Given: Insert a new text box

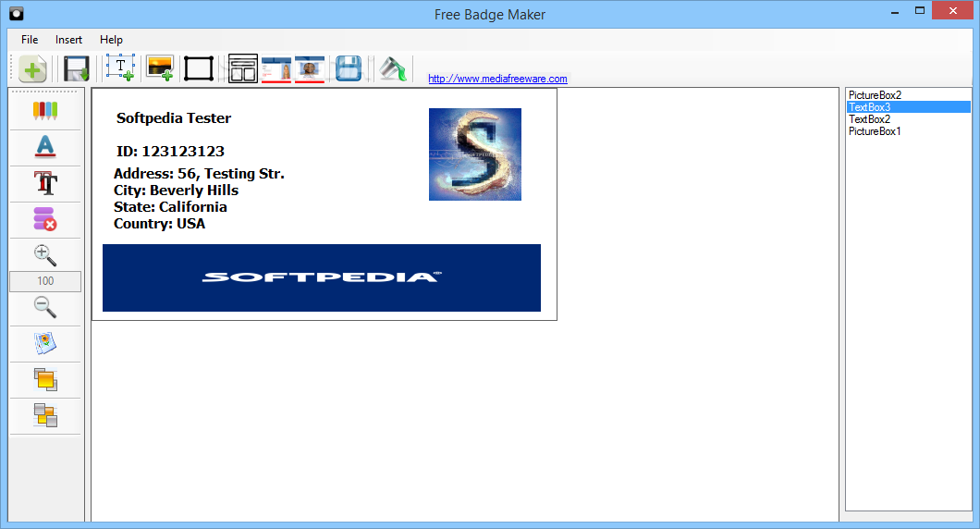Looking at the screenshot, I should point(120,68).
